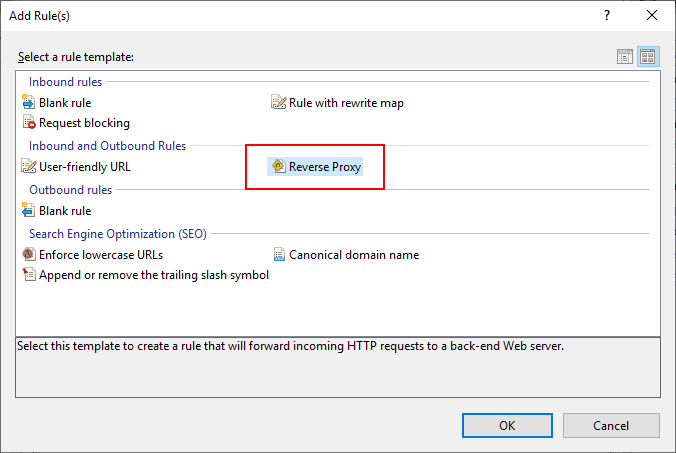
Task: Click the Inbound rules group header
Action: (x=65, y=82)
